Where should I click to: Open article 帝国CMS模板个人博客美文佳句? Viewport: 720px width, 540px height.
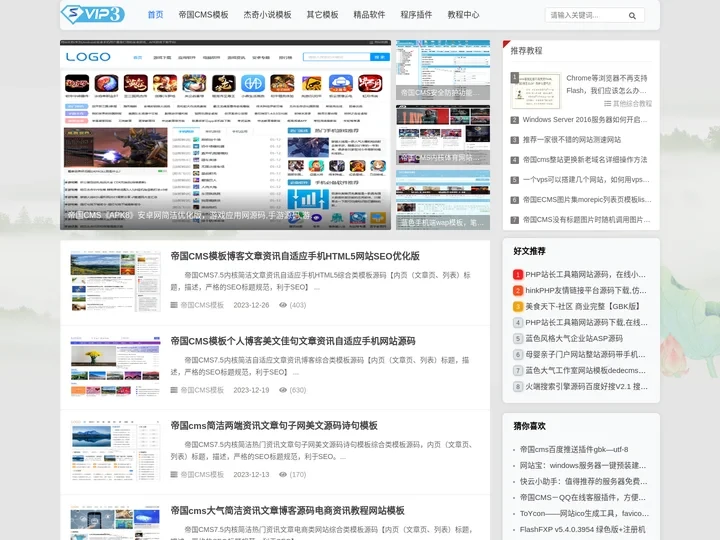pyautogui.click(x=292, y=341)
